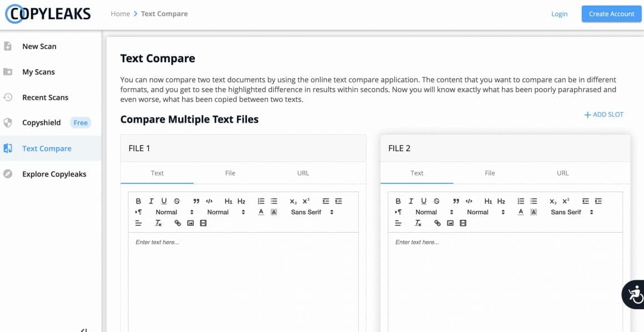Switch to URL tab in FILE 1

(303, 173)
